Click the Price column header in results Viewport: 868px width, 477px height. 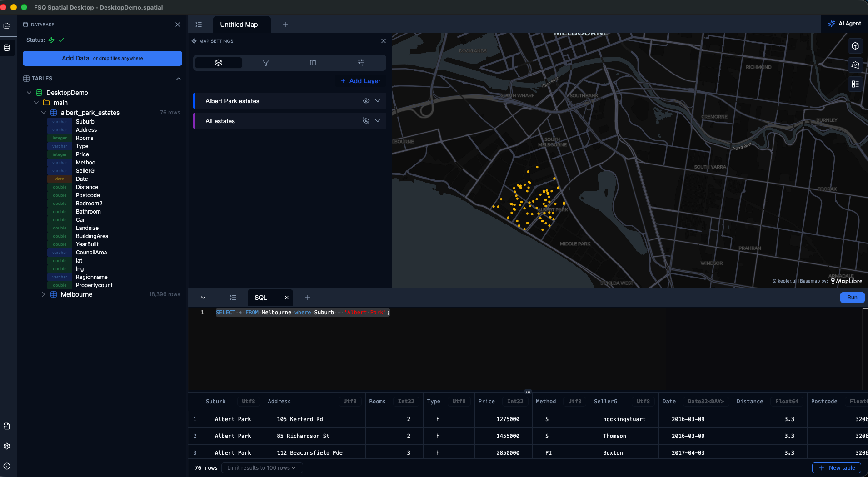pos(503,402)
